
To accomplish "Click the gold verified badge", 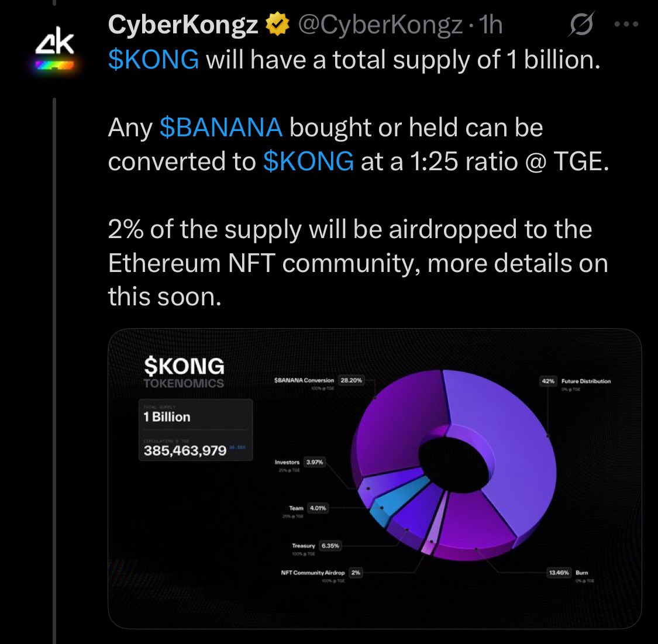I will click(277, 25).
